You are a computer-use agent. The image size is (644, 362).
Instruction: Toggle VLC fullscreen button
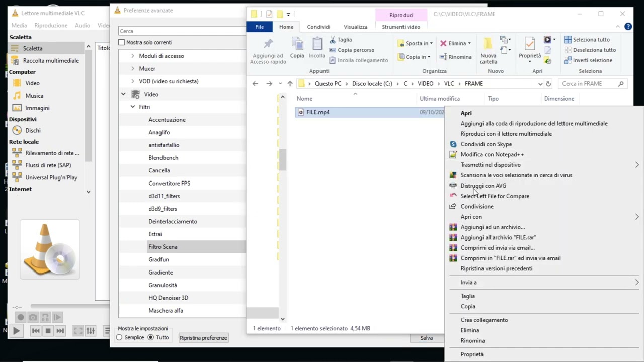point(78,331)
